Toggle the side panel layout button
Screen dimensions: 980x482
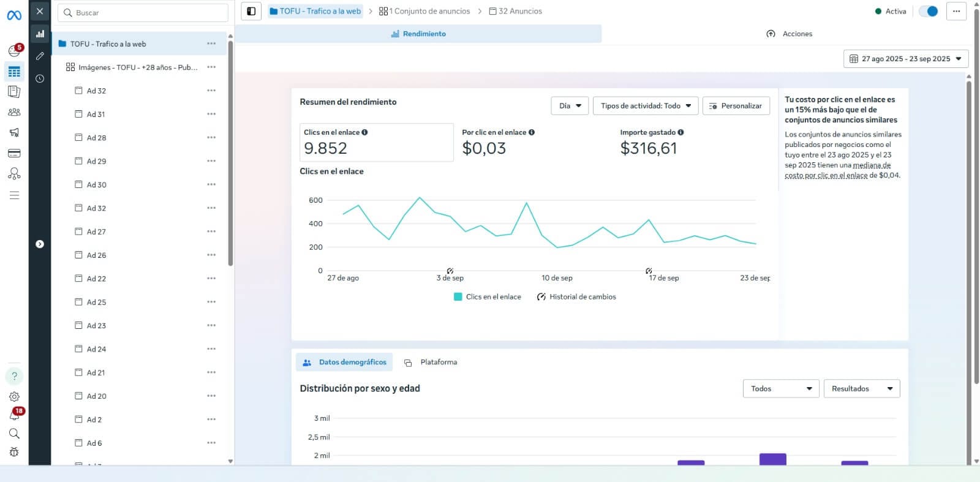[251, 11]
